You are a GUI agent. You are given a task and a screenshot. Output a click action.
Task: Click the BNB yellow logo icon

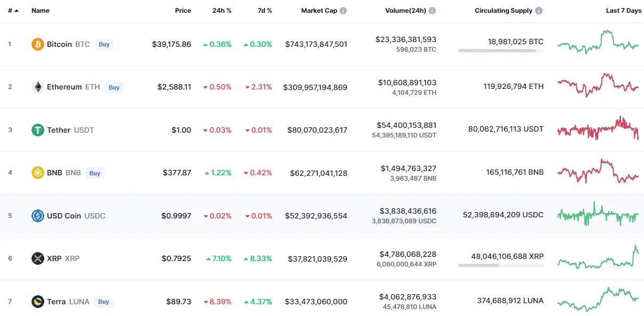coord(37,173)
